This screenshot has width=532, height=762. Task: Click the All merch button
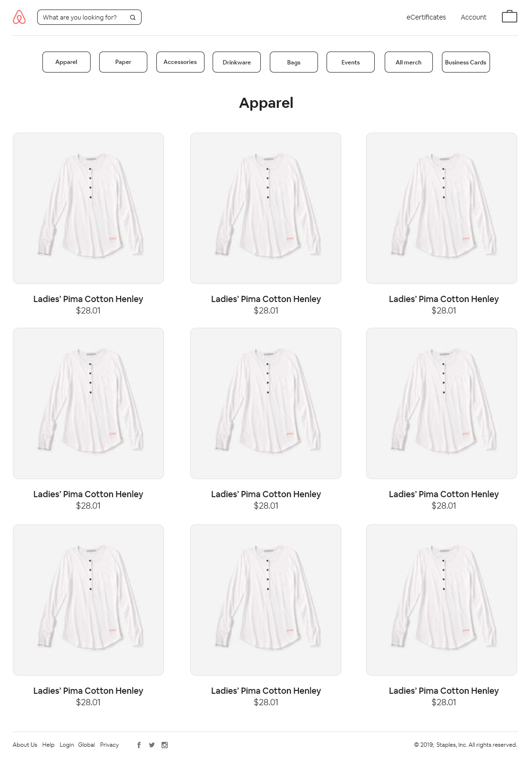coord(409,62)
